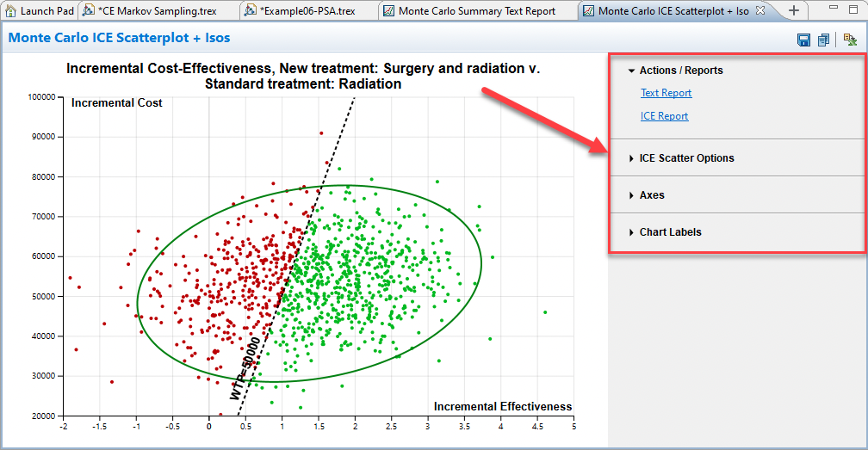
Task: Click the chart title text
Action: pyautogui.click(x=303, y=76)
